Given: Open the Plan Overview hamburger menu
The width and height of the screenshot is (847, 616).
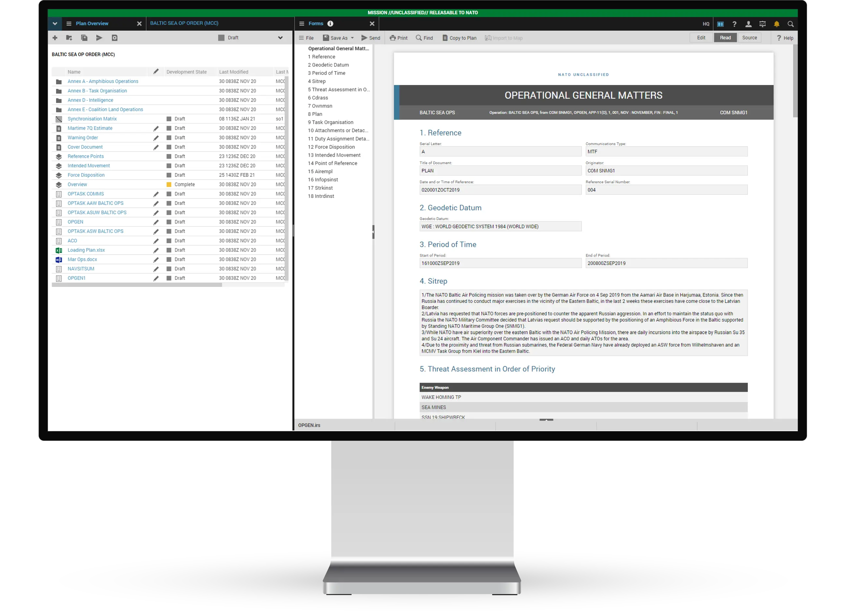Looking at the screenshot, I should click(x=69, y=23).
